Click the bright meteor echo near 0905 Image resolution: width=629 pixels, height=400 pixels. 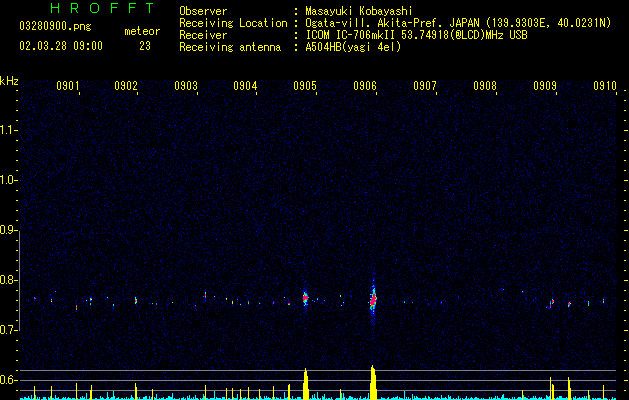(x=305, y=298)
